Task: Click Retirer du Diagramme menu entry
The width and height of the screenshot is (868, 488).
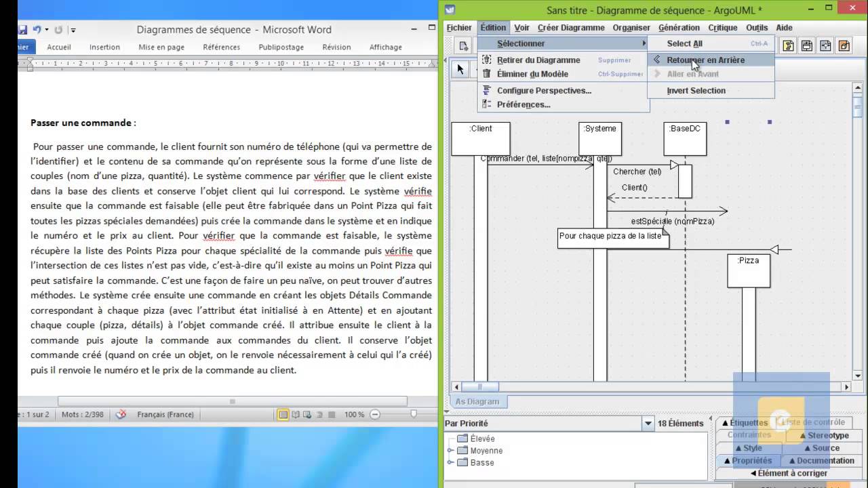Action: point(563,60)
